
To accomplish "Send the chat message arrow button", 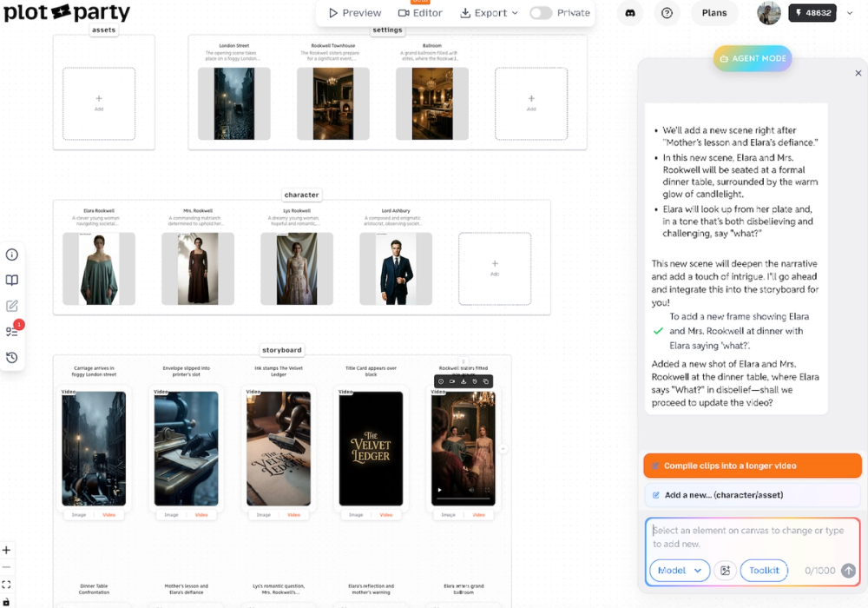I will click(848, 571).
